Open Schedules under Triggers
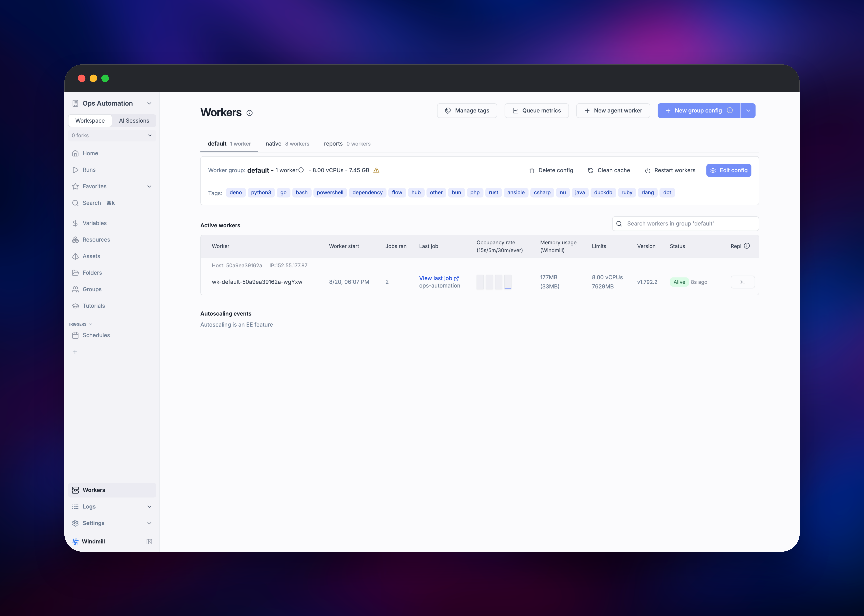 click(x=112, y=335)
